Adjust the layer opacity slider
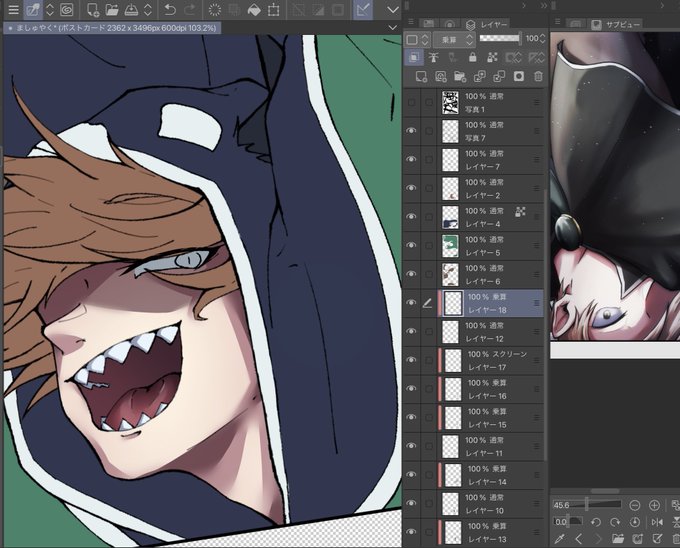Screen dimensions: 680x548 500,39
